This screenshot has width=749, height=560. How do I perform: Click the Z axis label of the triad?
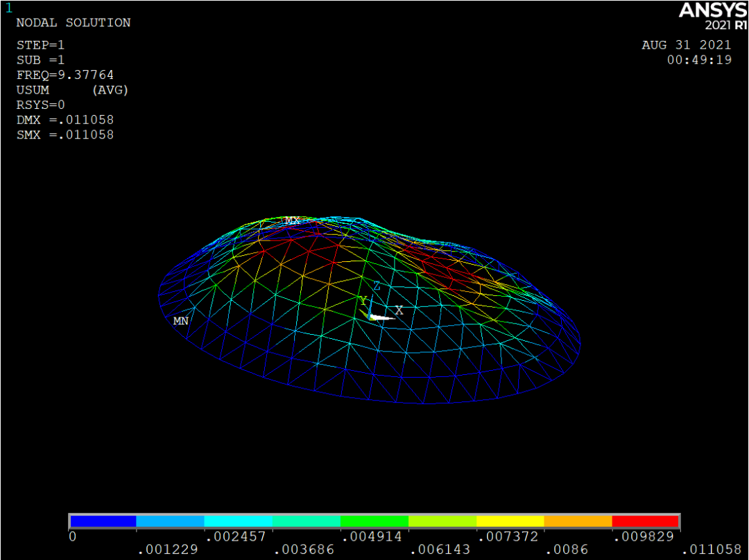click(377, 286)
